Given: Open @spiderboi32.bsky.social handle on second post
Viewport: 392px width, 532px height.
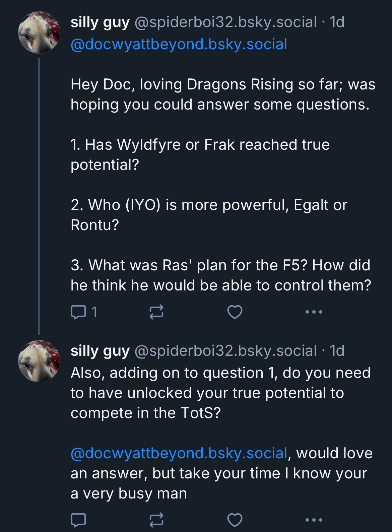Looking at the screenshot, I should click(x=225, y=351).
